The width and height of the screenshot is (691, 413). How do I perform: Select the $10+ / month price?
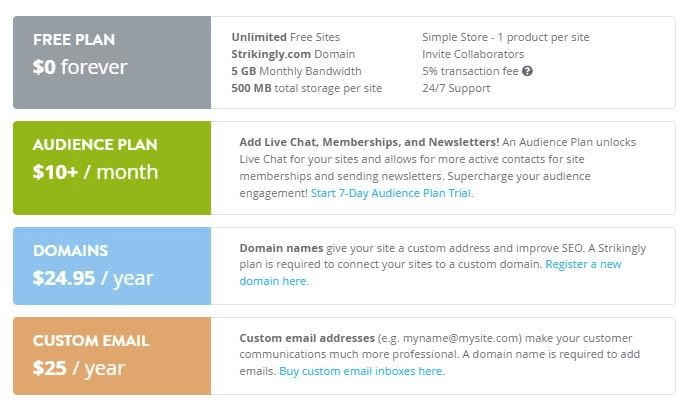[x=95, y=171]
